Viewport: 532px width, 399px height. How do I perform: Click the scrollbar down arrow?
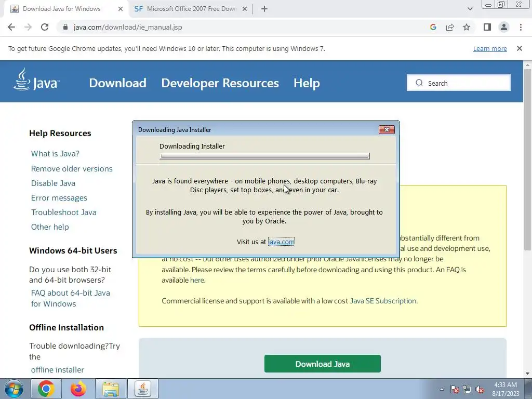(x=527, y=374)
